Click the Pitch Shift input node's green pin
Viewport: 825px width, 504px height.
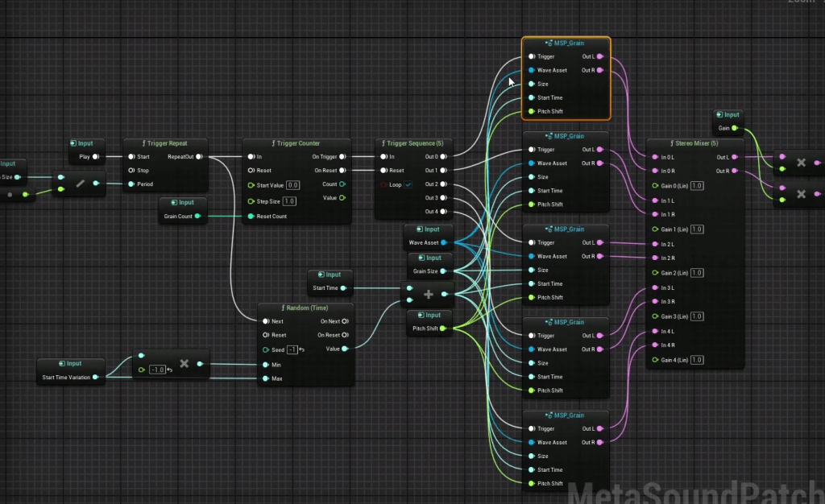(443, 328)
